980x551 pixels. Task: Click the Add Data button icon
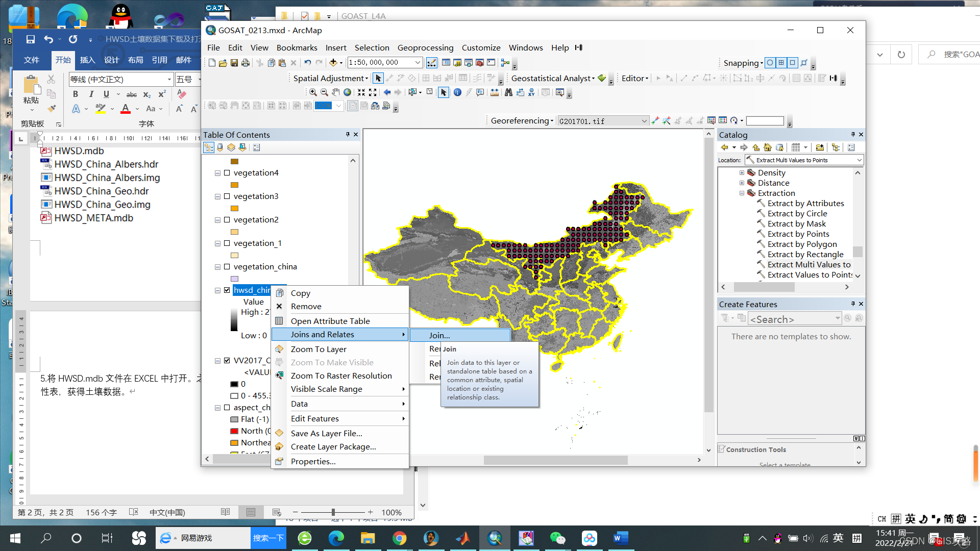click(x=333, y=62)
